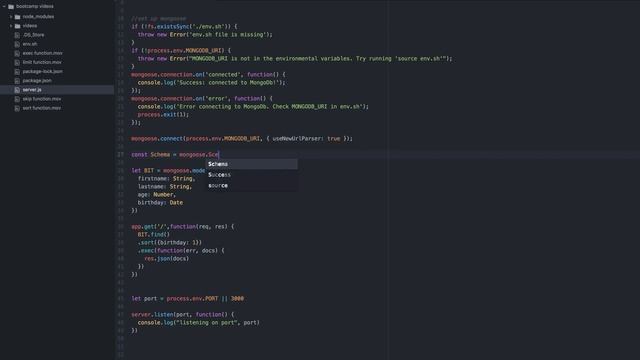Click 'server.listen(port, function()' line
The height and width of the screenshot is (360, 640).
click(183, 315)
